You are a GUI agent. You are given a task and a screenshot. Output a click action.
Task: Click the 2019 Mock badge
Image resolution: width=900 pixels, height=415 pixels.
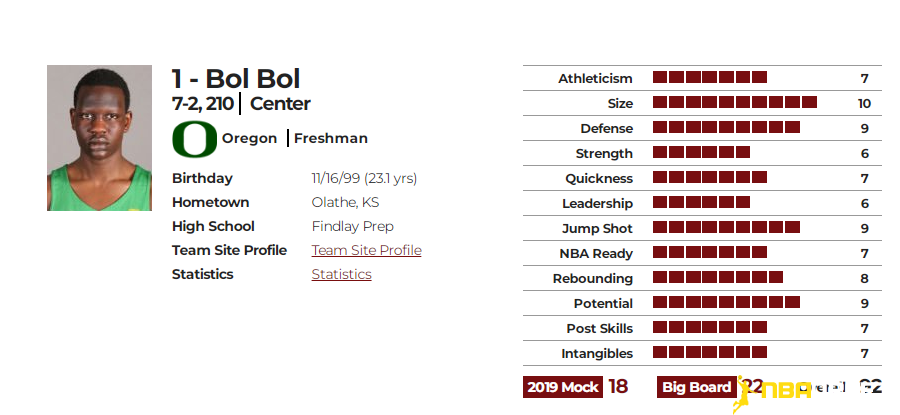pyautogui.click(x=562, y=387)
